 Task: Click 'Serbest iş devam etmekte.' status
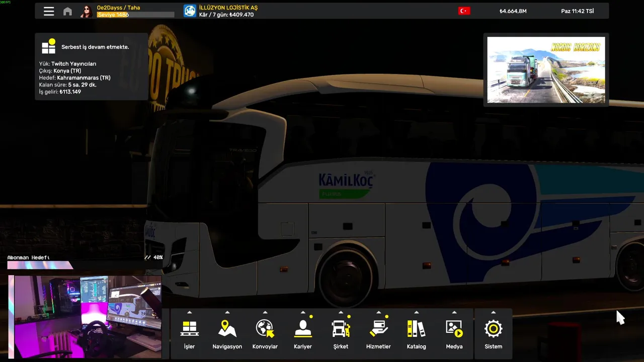point(95,47)
